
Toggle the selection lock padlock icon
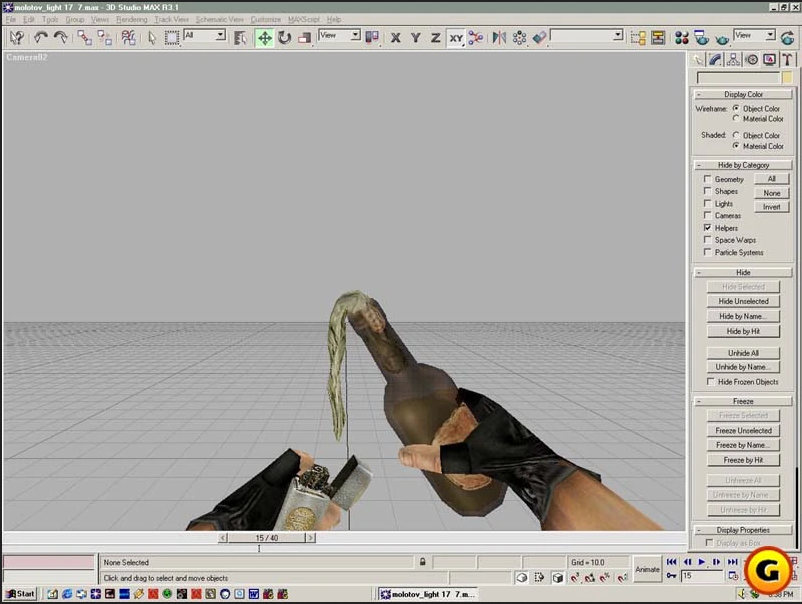point(422,562)
